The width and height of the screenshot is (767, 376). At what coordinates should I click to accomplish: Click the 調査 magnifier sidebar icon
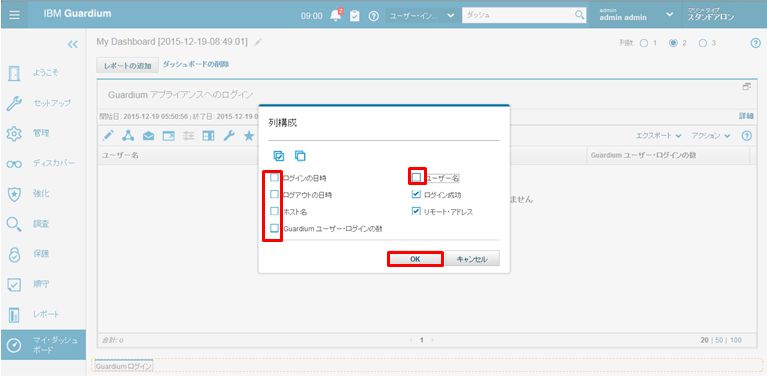[15, 224]
